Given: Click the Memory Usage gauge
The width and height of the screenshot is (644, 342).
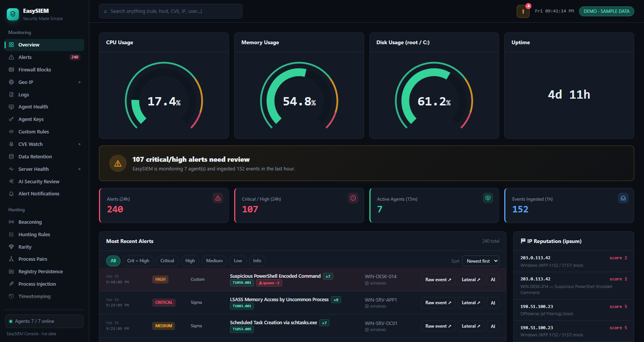Looking at the screenshot, I should (x=299, y=95).
